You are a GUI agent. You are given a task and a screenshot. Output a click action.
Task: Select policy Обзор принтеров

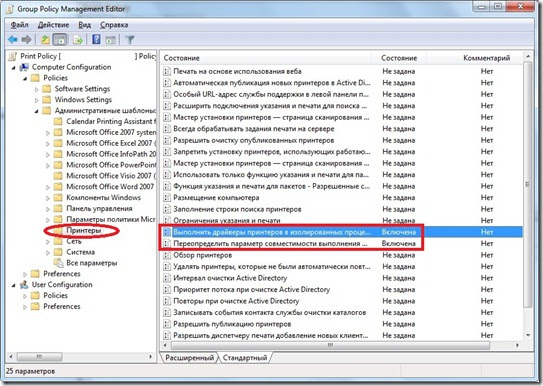tap(203, 255)
